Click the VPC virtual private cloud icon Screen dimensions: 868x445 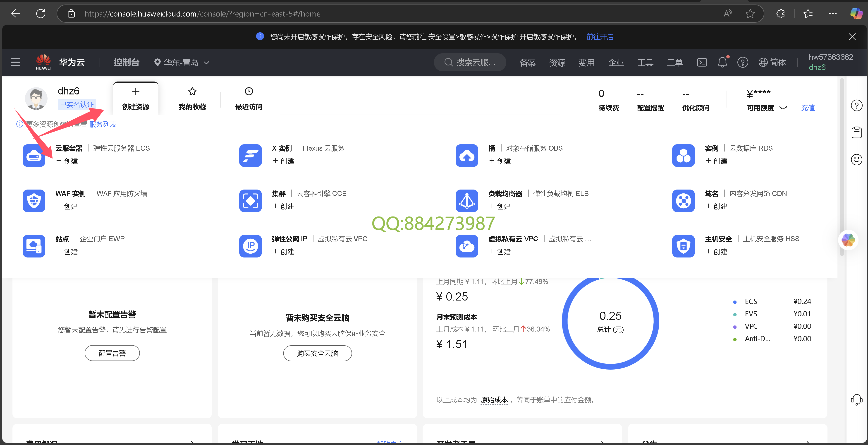[467, 246]
